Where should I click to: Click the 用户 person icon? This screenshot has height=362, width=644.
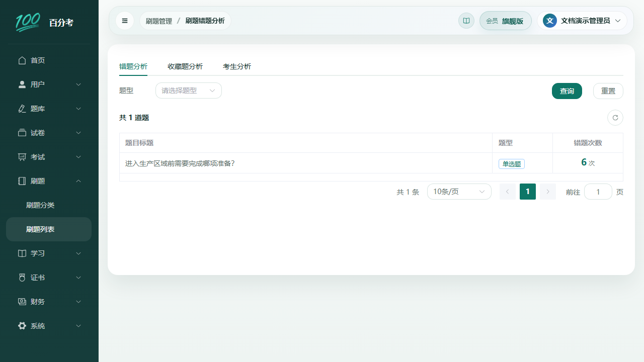(22, 84)
